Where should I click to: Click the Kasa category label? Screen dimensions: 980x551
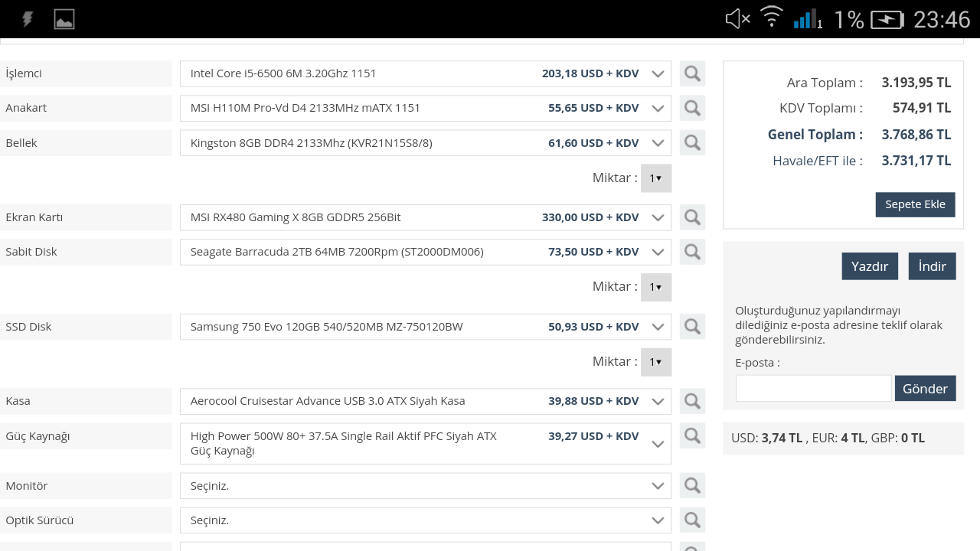[x=18, y=401]
